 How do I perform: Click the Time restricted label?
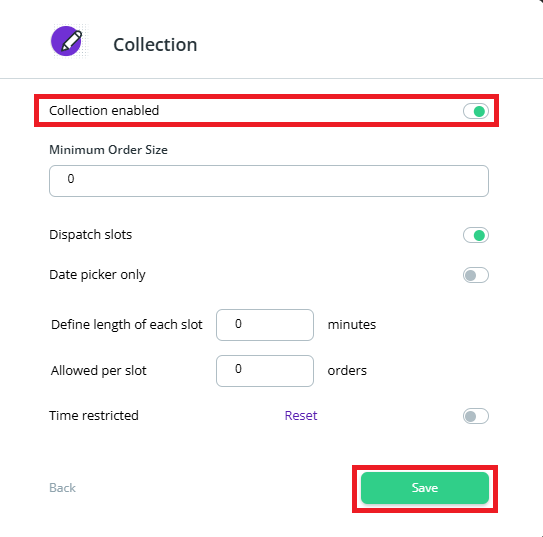point(94,415)
